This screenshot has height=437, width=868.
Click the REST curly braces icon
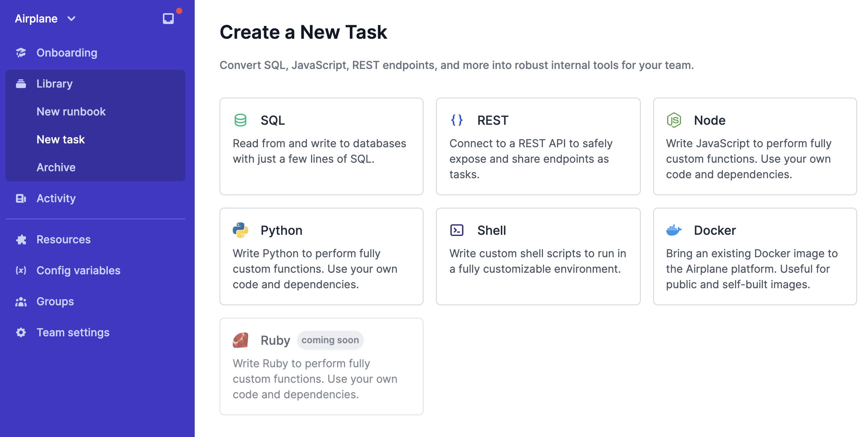pos(457,120)
